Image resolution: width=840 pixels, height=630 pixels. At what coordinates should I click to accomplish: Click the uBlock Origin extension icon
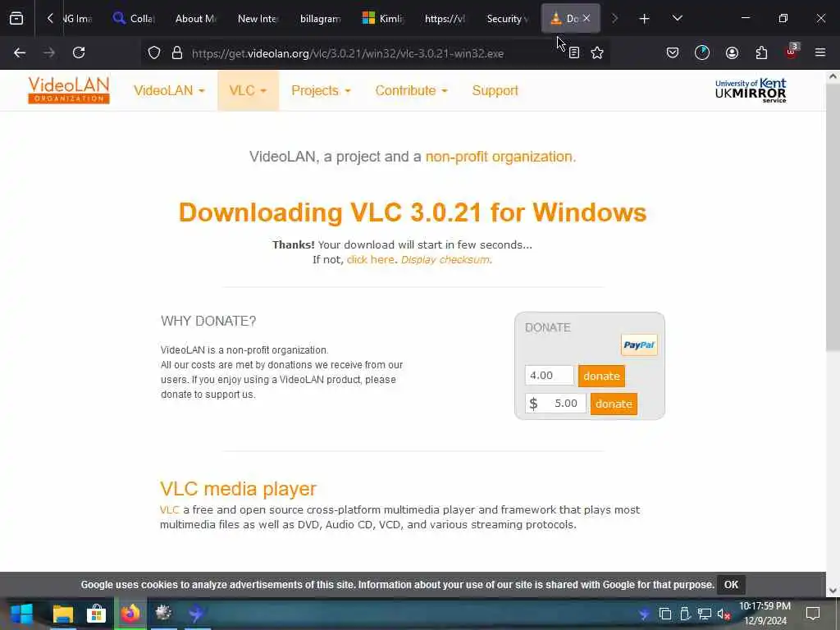tap(792, 52)
